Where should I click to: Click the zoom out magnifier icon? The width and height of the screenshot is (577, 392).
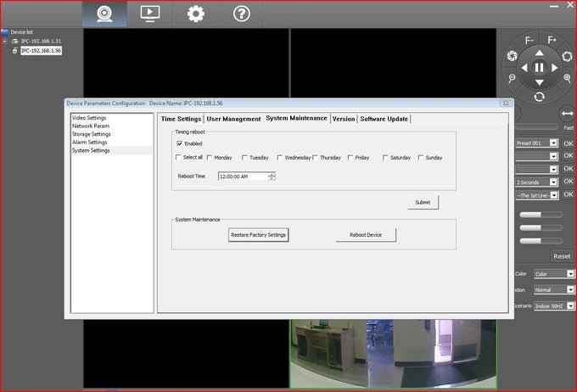(513, 78)
